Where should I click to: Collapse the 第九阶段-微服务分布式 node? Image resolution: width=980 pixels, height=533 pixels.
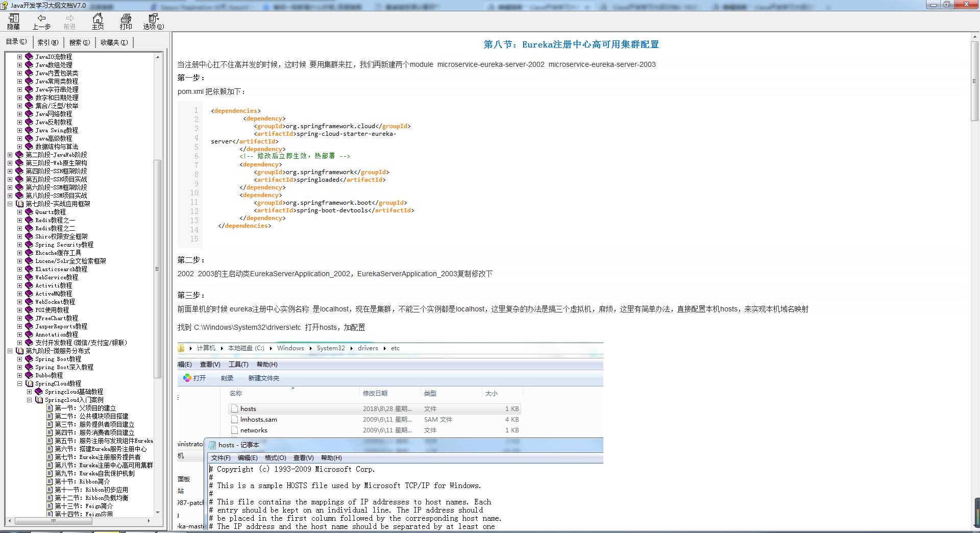(10, 351)
